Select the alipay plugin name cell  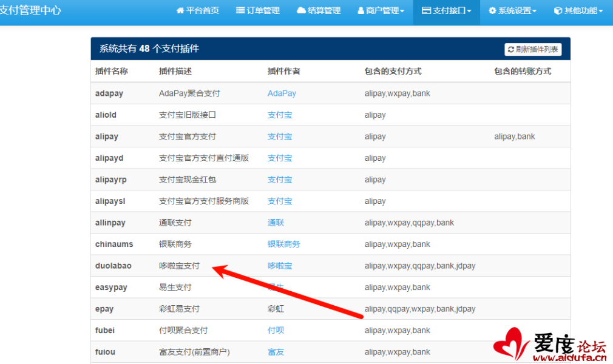106,136
